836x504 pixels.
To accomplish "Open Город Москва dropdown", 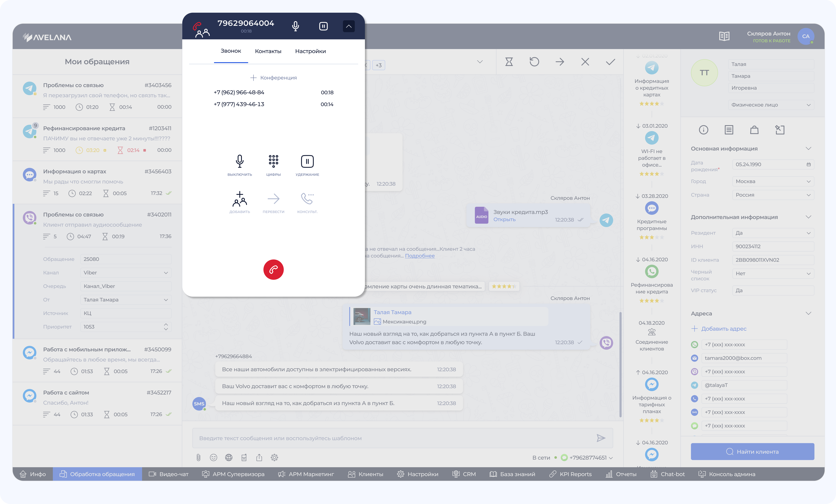I will tap(773, 181).
